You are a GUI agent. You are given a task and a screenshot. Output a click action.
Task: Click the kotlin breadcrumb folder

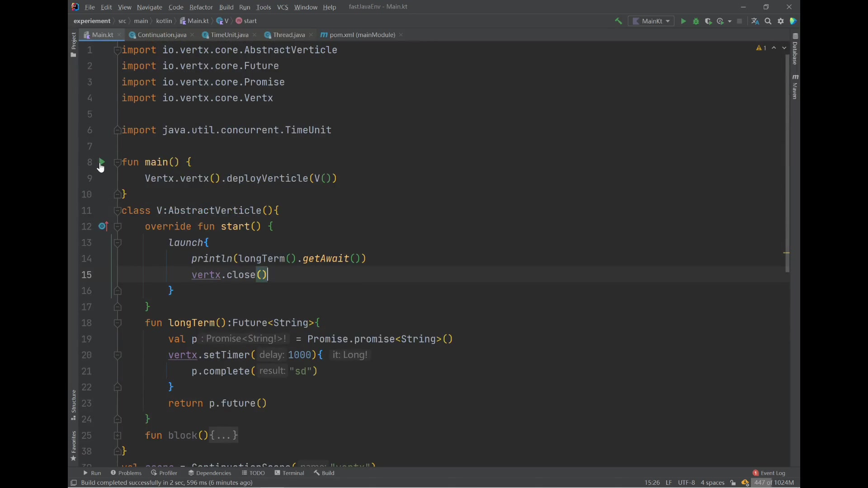pyautogui.click(x=164, y=21)
